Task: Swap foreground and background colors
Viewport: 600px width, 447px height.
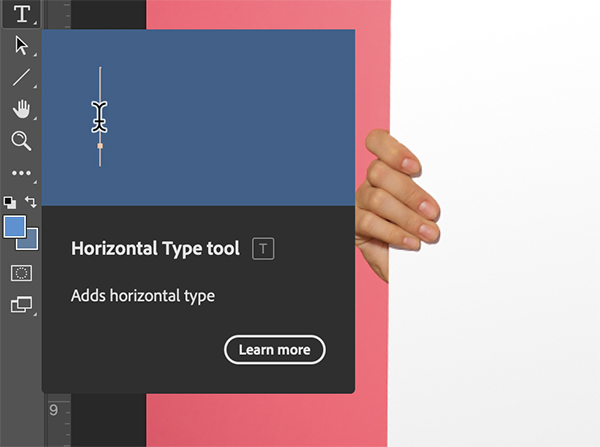Action: (31, 201)
